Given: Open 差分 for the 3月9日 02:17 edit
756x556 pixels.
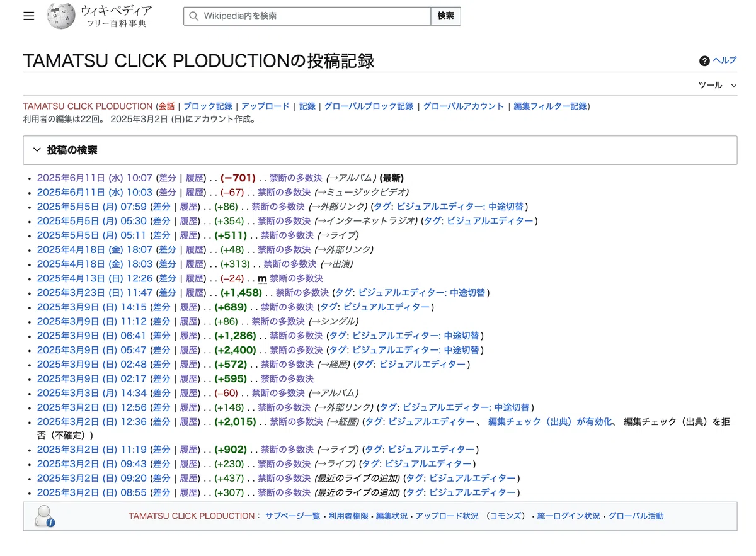Looking at the screenshot, I should click(162, 380).
